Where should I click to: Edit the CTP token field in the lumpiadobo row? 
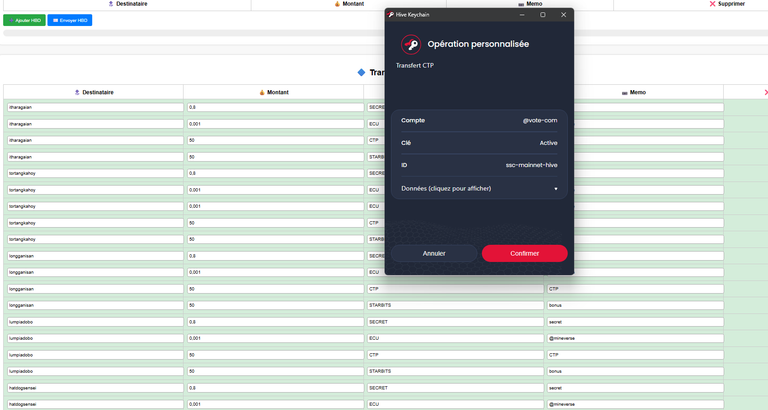point(456,355)
